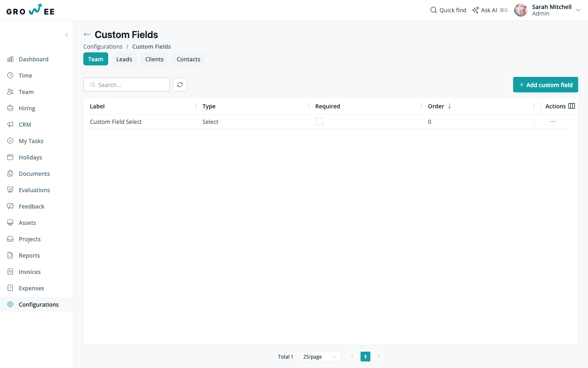Viewport: 588px width, 368px height.
Task: Click the Evaluations icon in sidebar
Action: coord(10,190)
